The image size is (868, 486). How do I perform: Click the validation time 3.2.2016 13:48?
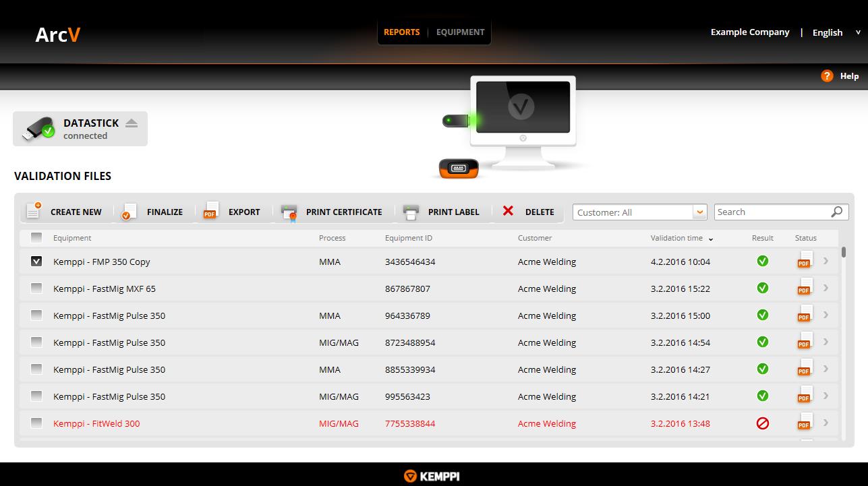[x=681, y=423]
